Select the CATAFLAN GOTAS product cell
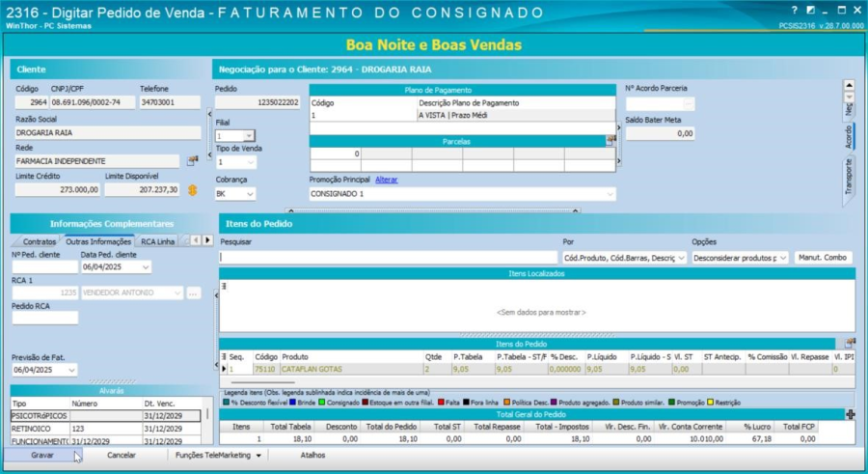868x474 pixels. 351,369
